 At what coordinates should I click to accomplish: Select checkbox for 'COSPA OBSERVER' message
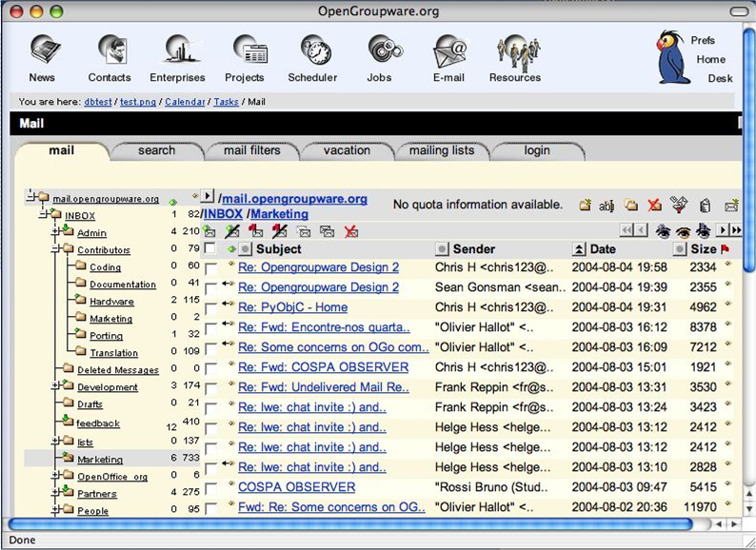[x=210, y=488]
